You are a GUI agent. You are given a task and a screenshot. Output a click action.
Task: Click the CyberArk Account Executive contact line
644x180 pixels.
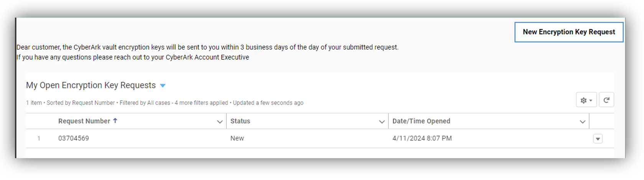133,57
